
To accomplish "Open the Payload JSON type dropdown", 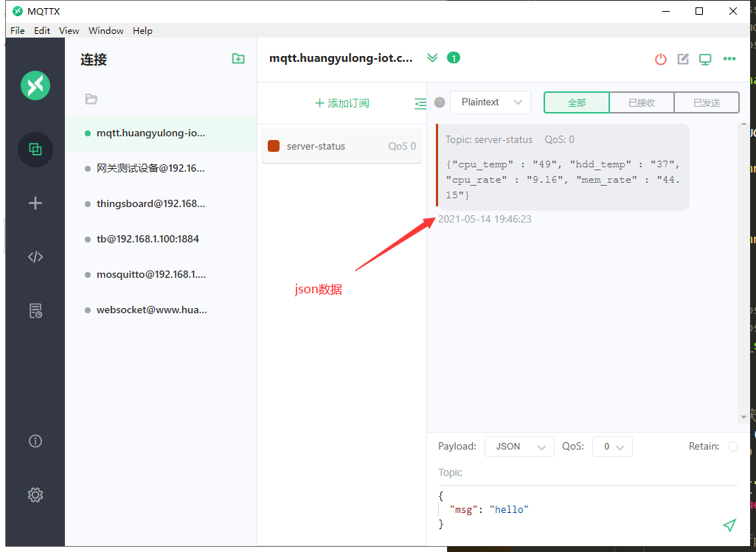I will (519, 447).
